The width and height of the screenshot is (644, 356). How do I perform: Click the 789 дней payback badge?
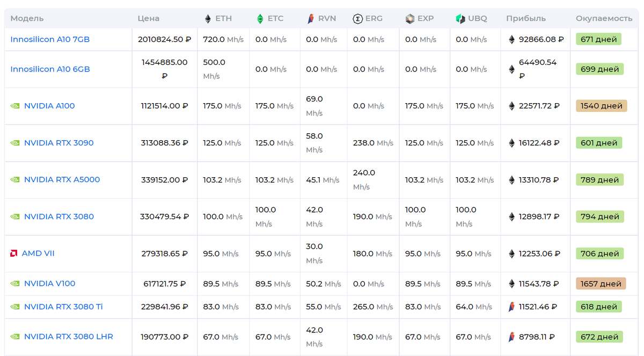coord(599,180)
